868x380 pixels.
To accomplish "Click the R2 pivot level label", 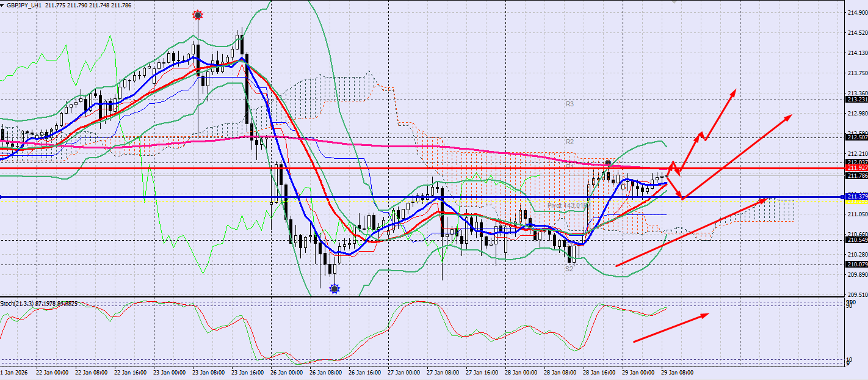I will pyautogui.click(x=570, y=142).
